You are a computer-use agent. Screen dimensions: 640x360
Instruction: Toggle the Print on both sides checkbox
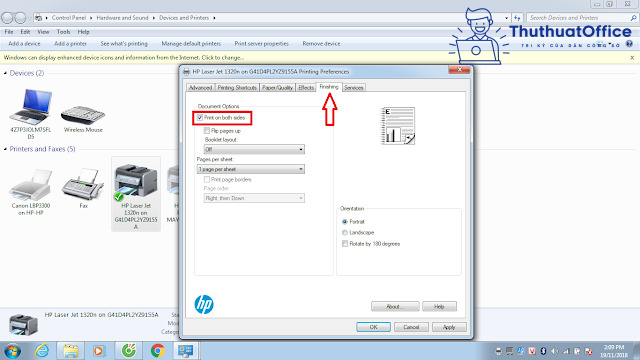(x=200, y=118)
